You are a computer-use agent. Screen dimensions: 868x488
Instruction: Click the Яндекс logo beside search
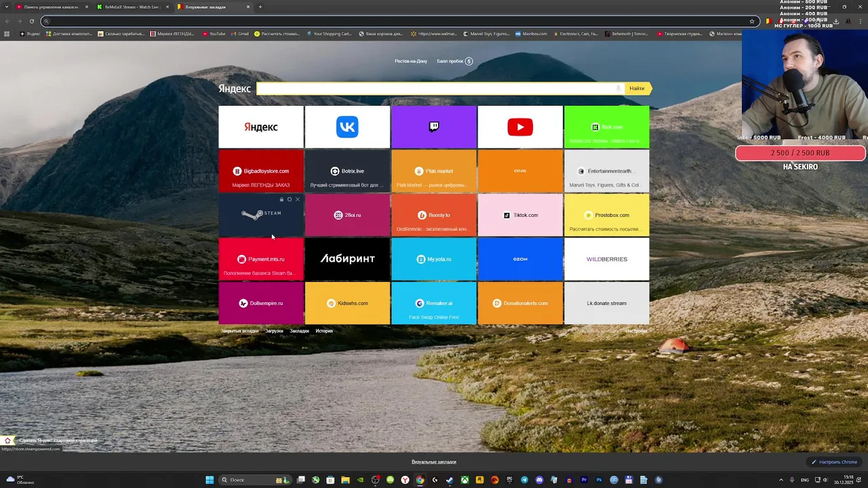point(235,89)
